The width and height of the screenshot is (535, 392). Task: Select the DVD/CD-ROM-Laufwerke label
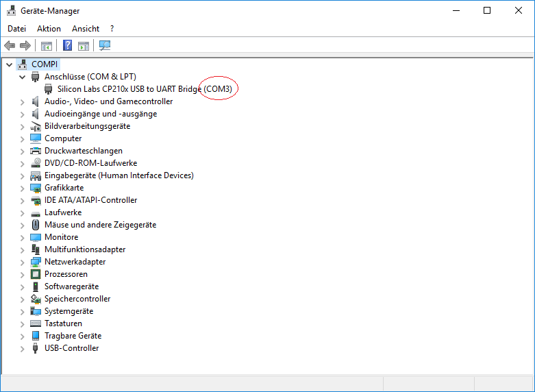[90, 163]
